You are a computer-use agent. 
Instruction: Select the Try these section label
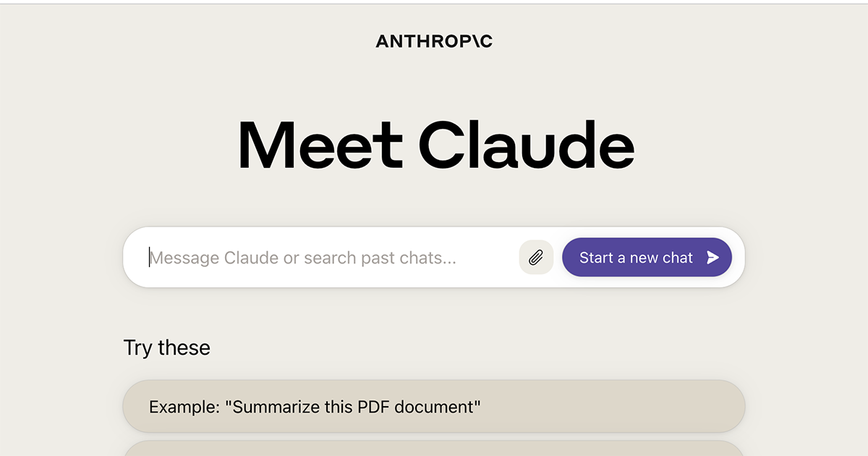coord(166,347)
